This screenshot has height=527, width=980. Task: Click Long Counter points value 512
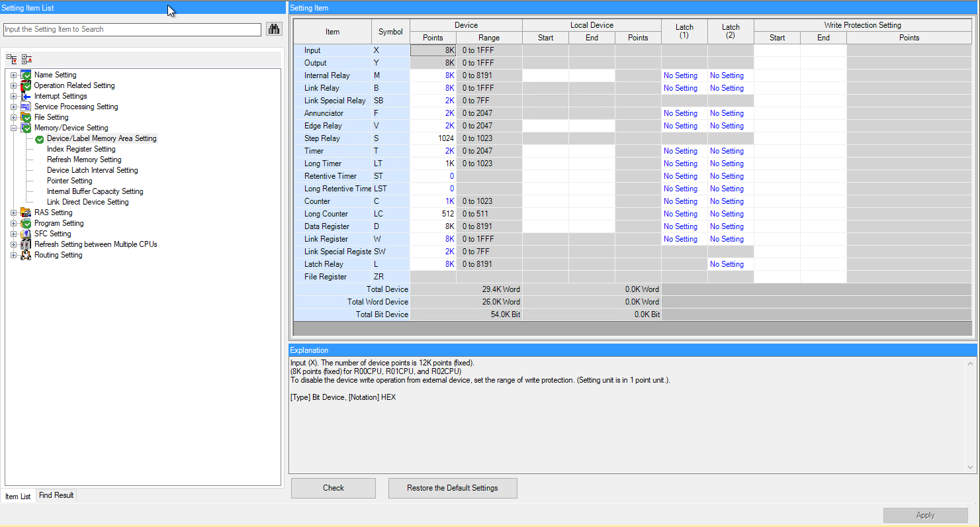coord(433,214)
